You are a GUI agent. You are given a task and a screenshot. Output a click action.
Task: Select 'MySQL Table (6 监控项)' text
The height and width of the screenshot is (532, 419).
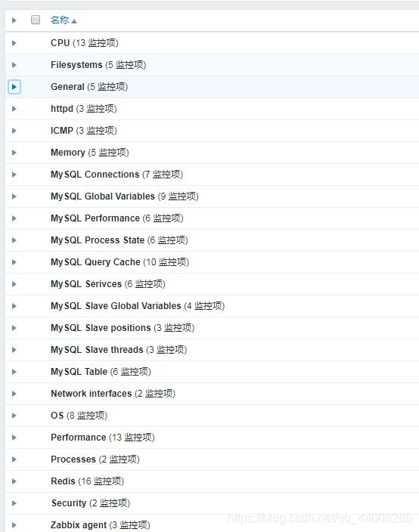point(101,372)
